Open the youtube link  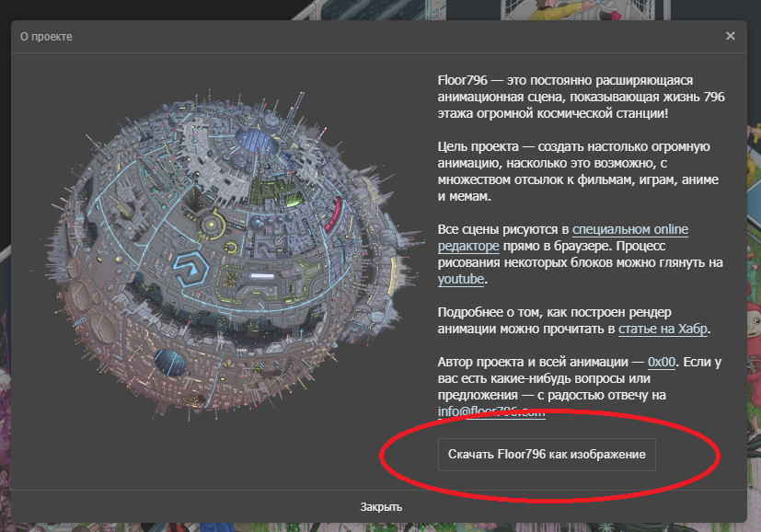click(x=461, y=279)
